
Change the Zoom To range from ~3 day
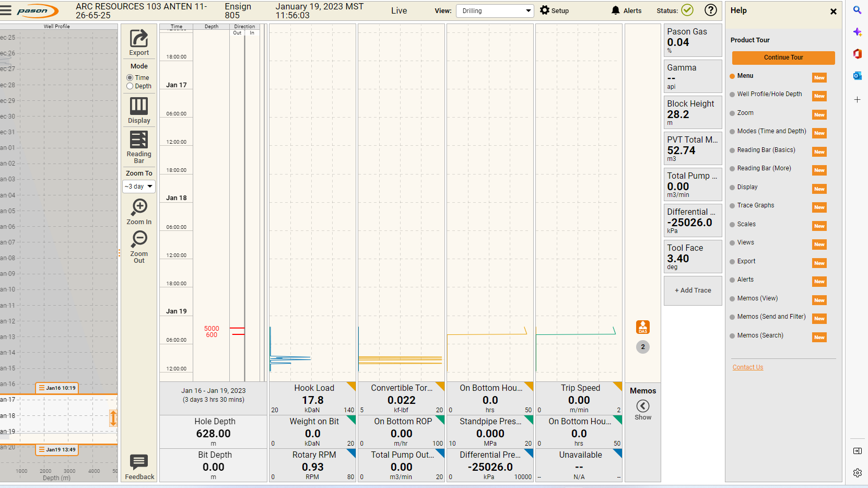click(x=138, y=186)
